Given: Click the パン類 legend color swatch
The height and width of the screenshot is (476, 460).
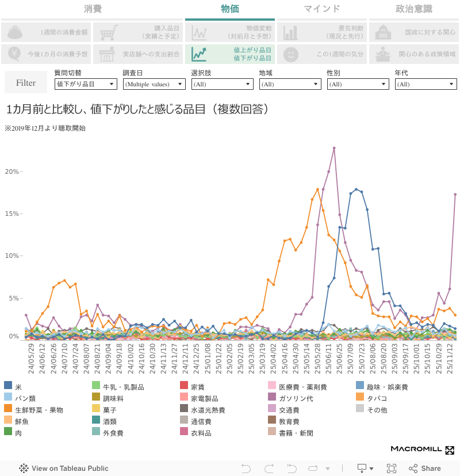Looking at the screenshot, I should pyautogui.click(x=8, y=397).
